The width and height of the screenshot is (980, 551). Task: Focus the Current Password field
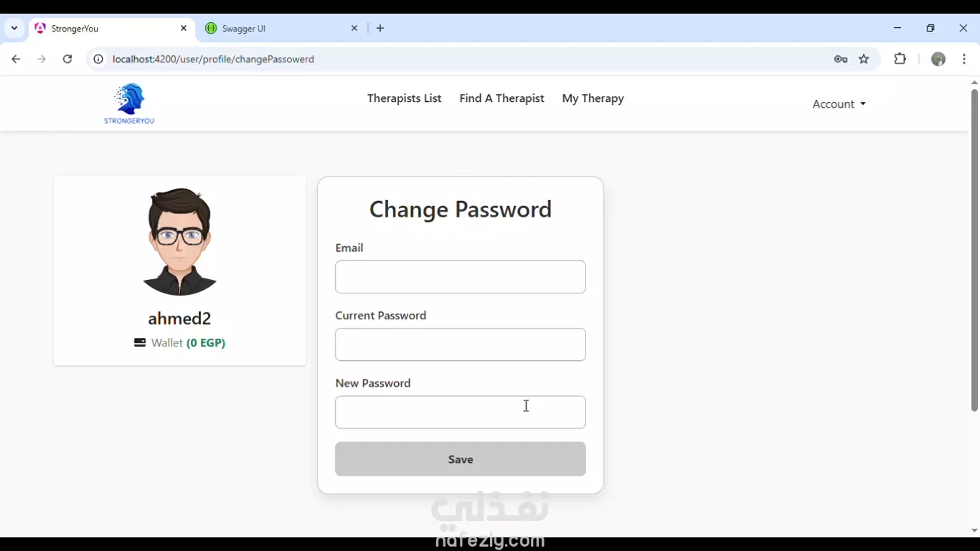(461, 344)
